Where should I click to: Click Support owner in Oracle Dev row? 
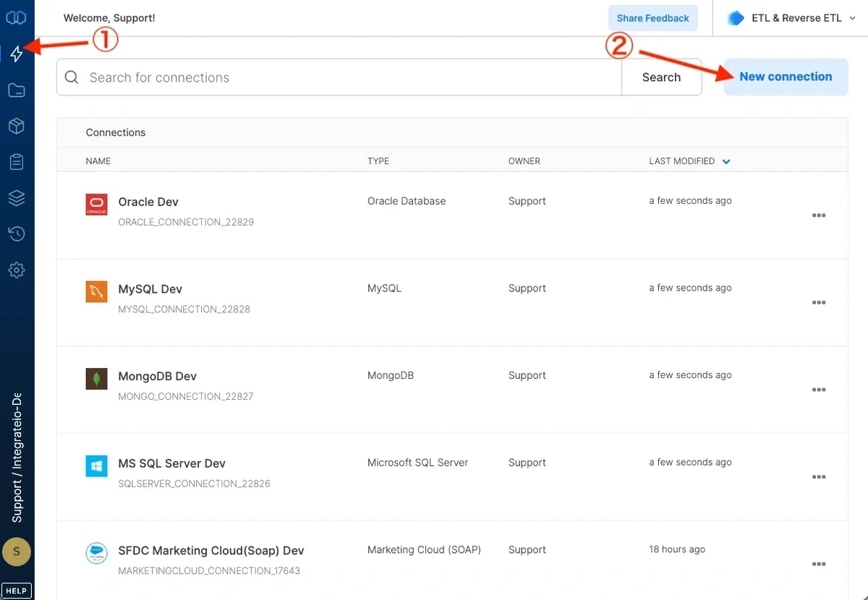[527, 201]
